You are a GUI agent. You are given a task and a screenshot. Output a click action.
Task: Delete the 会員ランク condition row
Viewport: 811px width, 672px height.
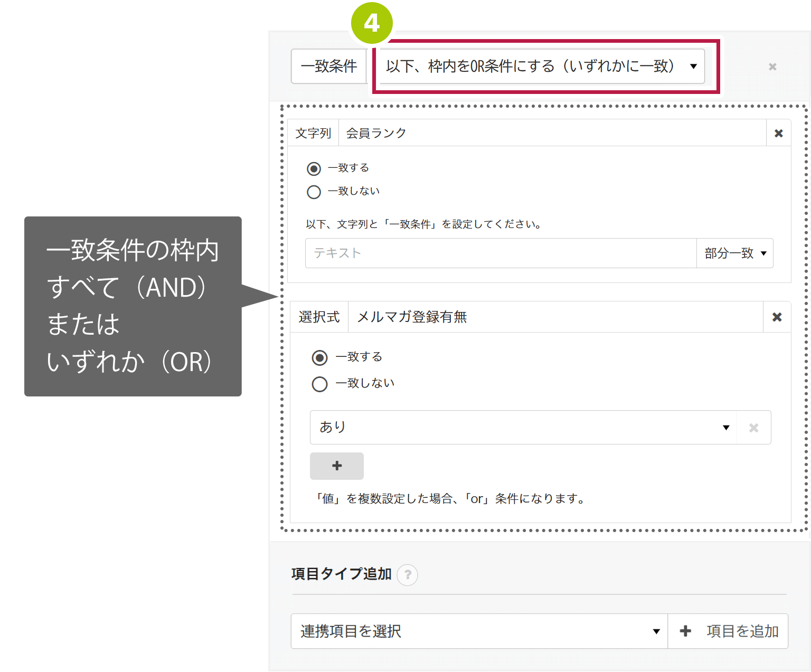778,133
